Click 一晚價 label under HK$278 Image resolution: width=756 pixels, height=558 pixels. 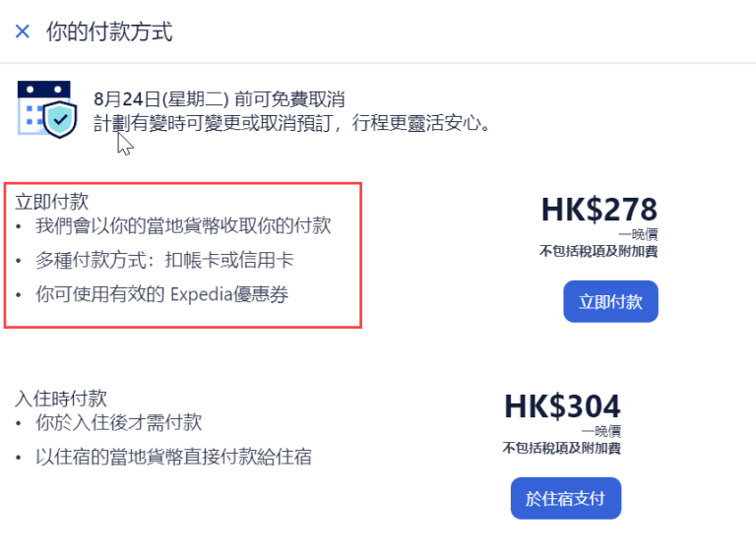tap(638, 234)
